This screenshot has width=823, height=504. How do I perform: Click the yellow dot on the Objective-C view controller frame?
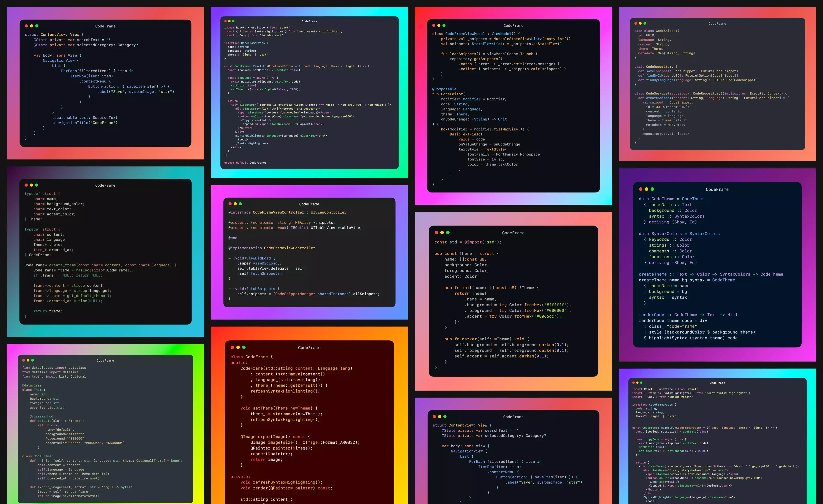pos(236,204)
